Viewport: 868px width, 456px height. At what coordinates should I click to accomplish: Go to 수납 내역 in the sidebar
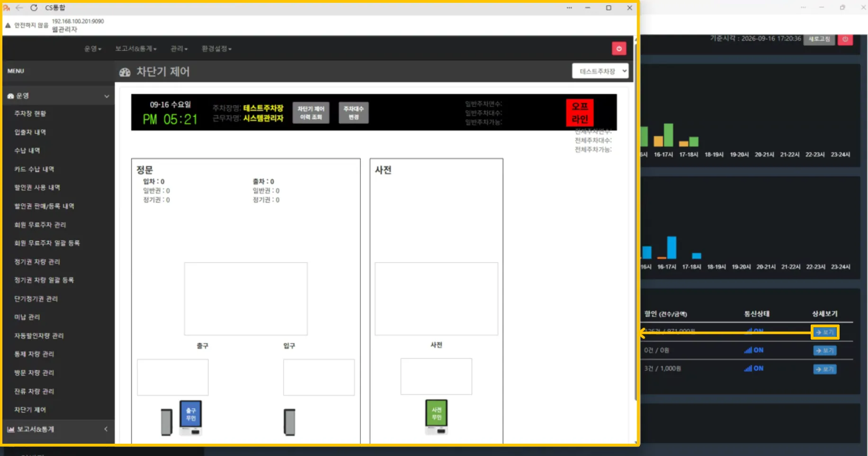(27, 150)
